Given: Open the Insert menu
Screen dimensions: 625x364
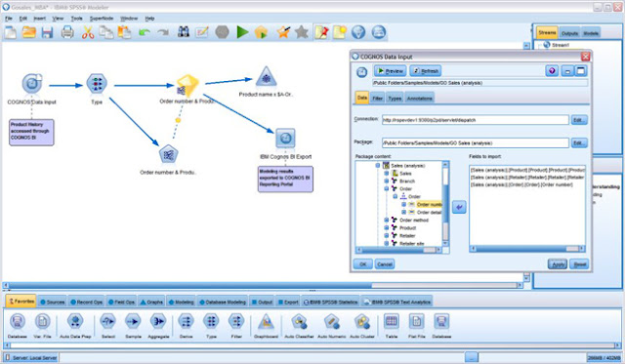Looking at the screenshot, I should (x=39, y=19).
